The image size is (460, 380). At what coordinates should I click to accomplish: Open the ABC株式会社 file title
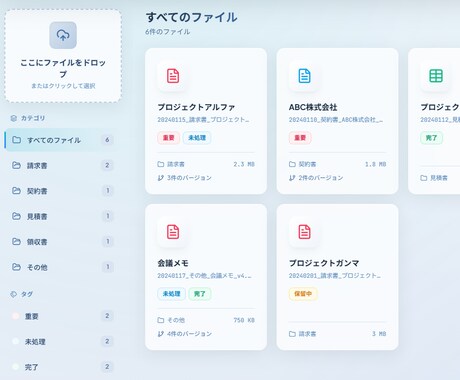pos(313,107)
